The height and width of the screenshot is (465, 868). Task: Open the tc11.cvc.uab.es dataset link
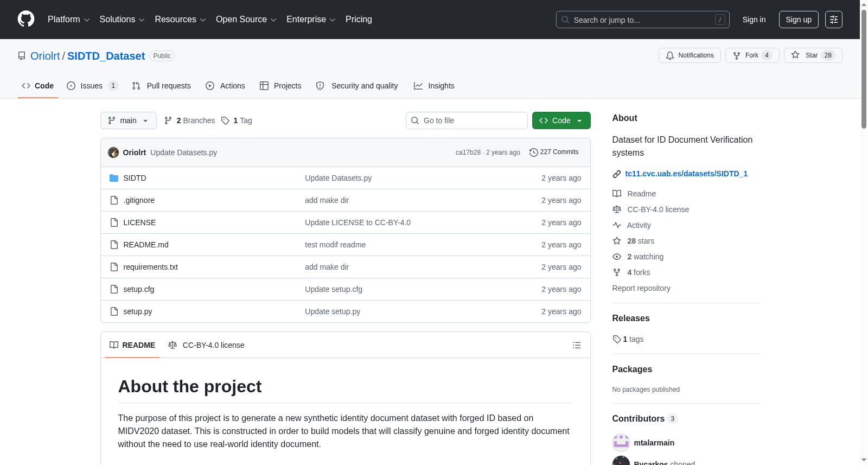pos(686,174)
